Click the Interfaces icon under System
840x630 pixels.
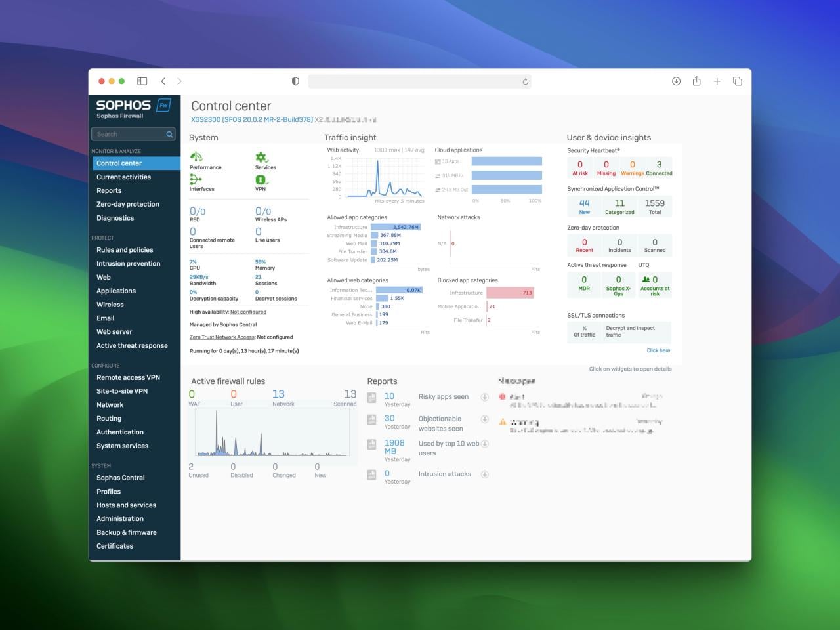(x=196, y=178)
